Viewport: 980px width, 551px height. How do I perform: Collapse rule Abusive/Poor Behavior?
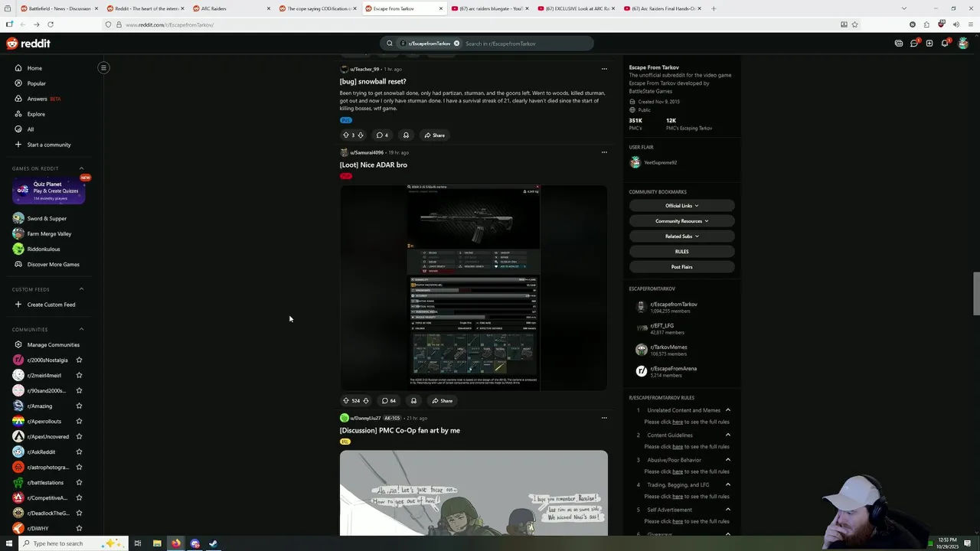(727, 460)
